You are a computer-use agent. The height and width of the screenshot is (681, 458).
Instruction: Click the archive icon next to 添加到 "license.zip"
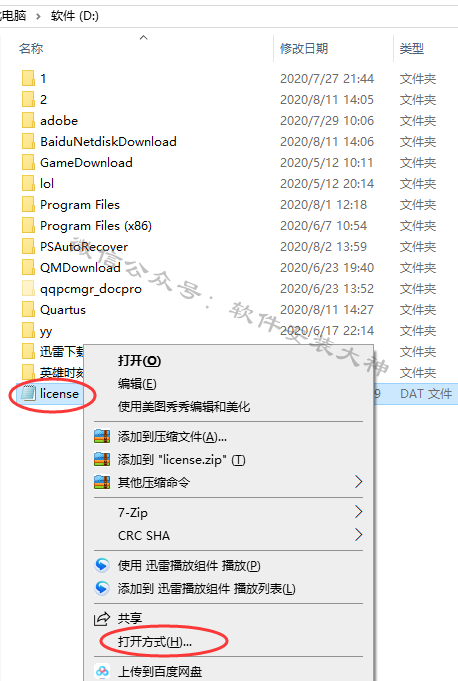[x=102, y=459]
